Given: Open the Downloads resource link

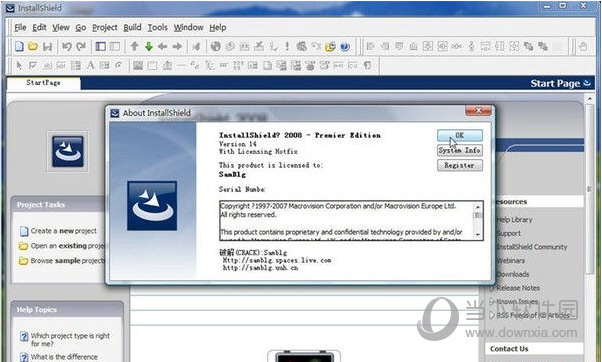Looking at the screenshot, I should [513, 274].
